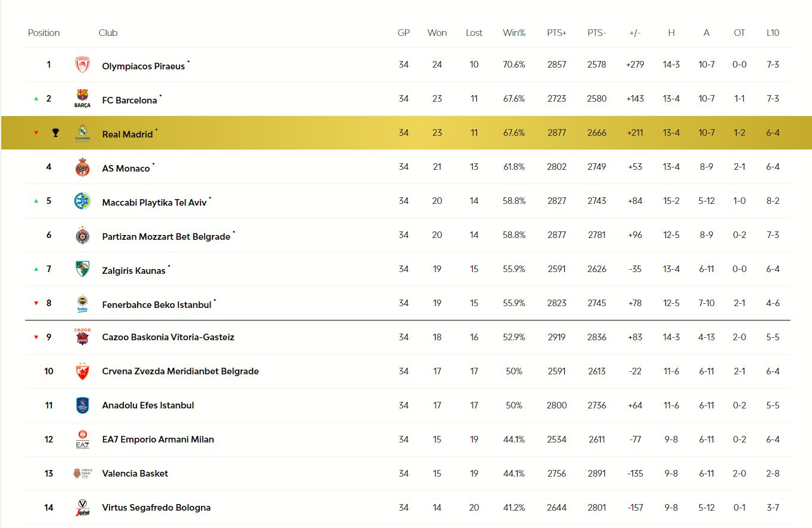Open the Virtus Segafredo Bologna link
This screenshot has height=528, width=812.
pyautogui.click(x=156, y=508)
